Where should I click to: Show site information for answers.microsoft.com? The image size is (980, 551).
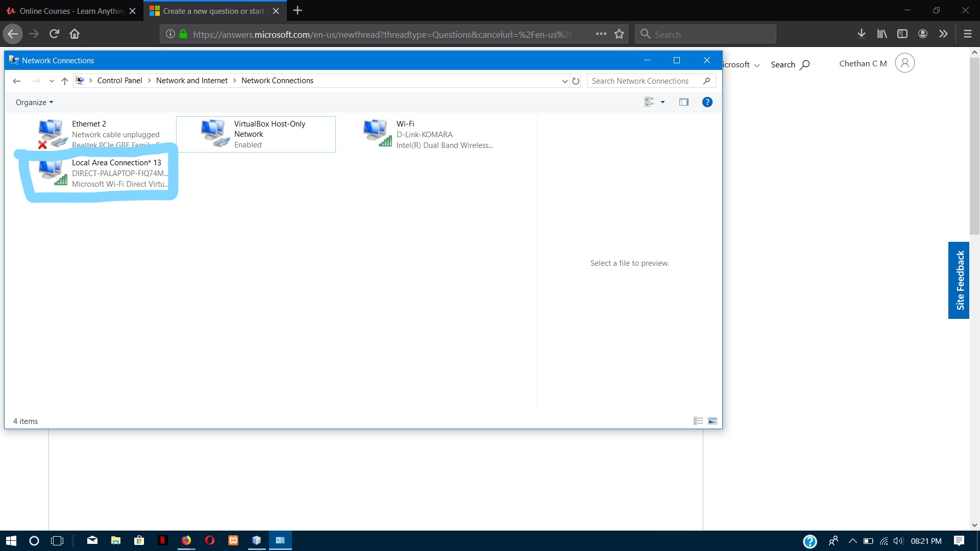(170, 34)
